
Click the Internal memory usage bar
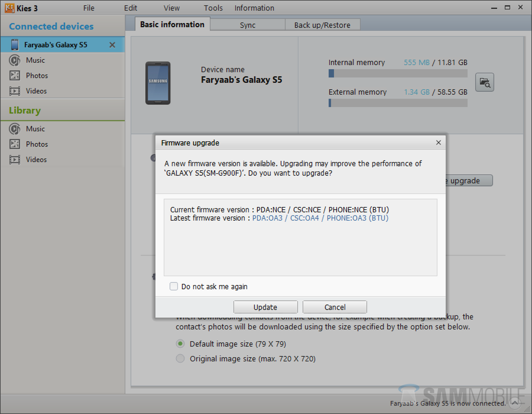(x=398, y=73)
